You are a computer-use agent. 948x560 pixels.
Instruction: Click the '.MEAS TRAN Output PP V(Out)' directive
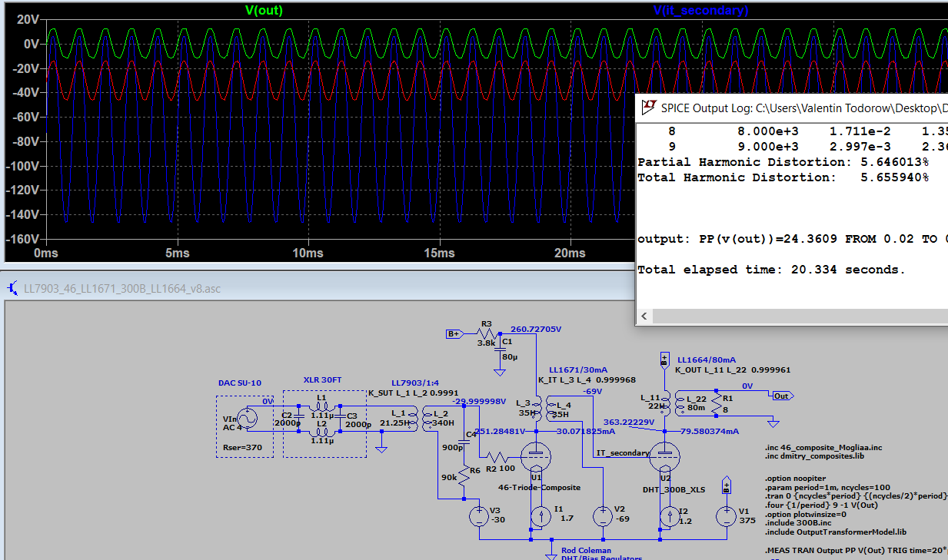coord(855,552)
